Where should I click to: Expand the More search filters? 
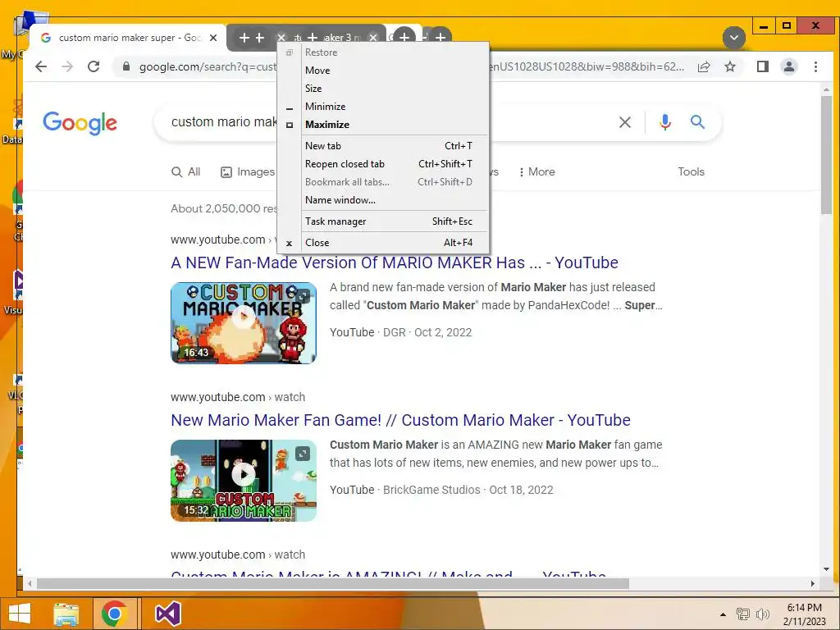tap(536, 172)
